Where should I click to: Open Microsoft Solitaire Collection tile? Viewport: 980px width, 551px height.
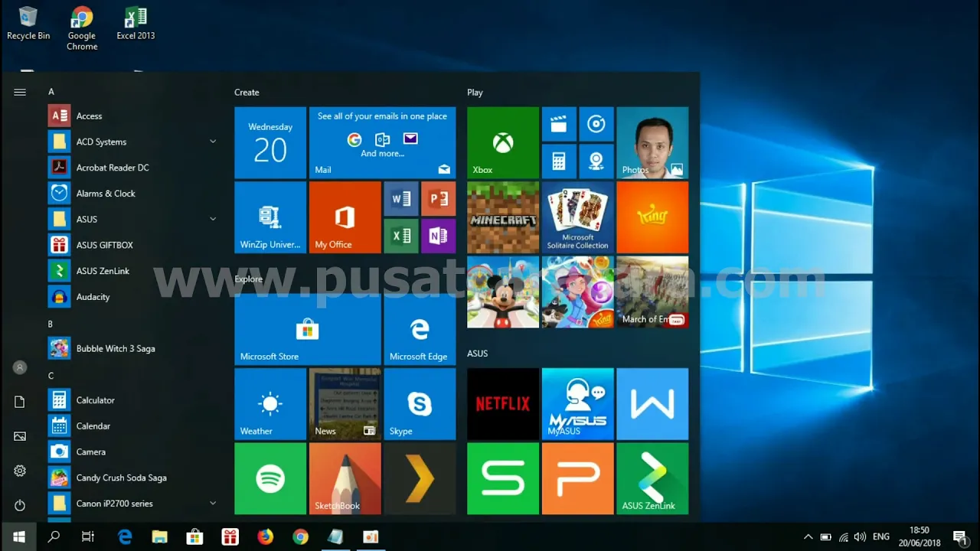(578, 217)
